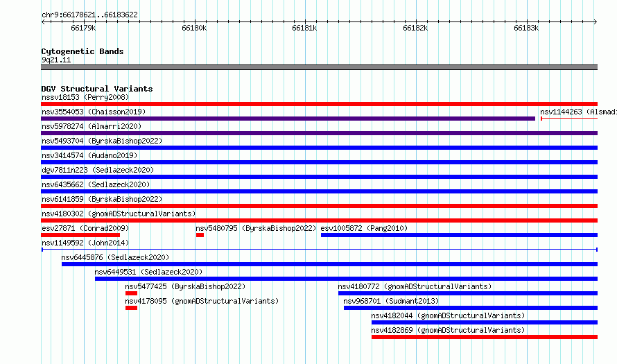Open nsv5477425 (ByrskaBishop2022) label
Viewport: 617px width, 364px height.
185,286
